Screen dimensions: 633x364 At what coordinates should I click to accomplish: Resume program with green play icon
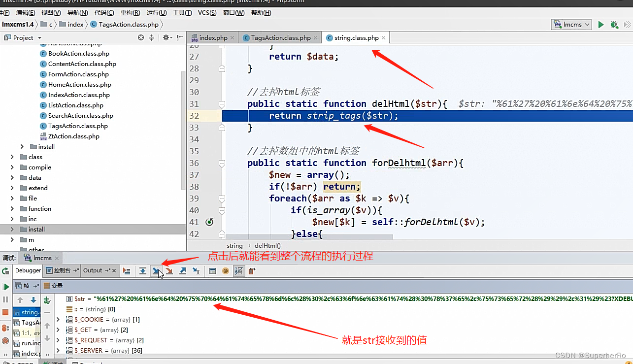(x=5, y=287)
